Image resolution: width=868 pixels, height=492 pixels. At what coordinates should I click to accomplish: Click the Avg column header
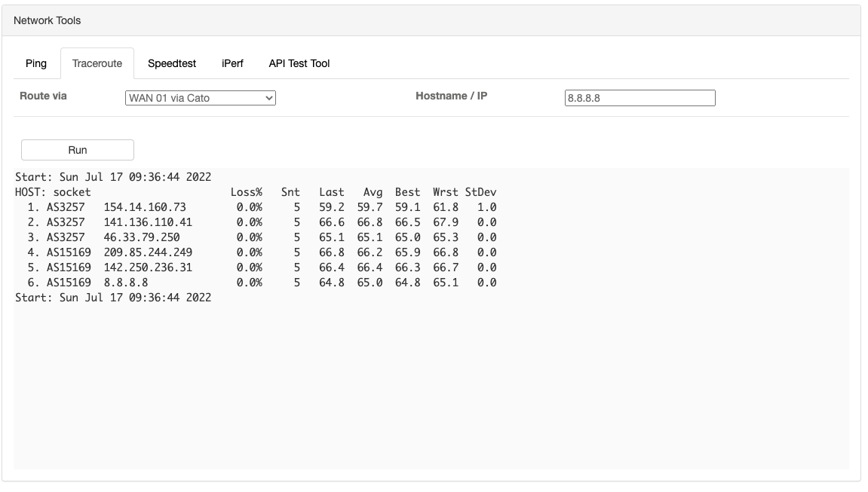(x=373, y=192)
